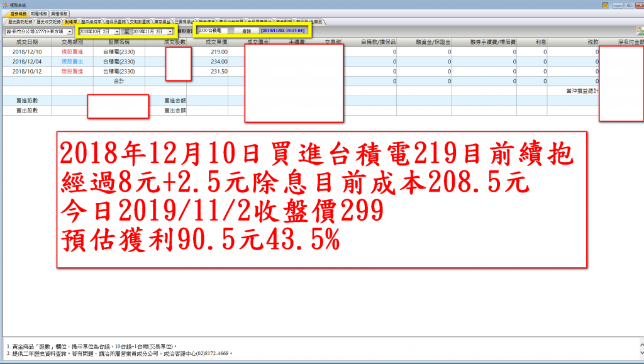Open the 交割數查詢 sub-tab
The height and width of the screenshot is (364, 644).
click(x=140, y=22)
